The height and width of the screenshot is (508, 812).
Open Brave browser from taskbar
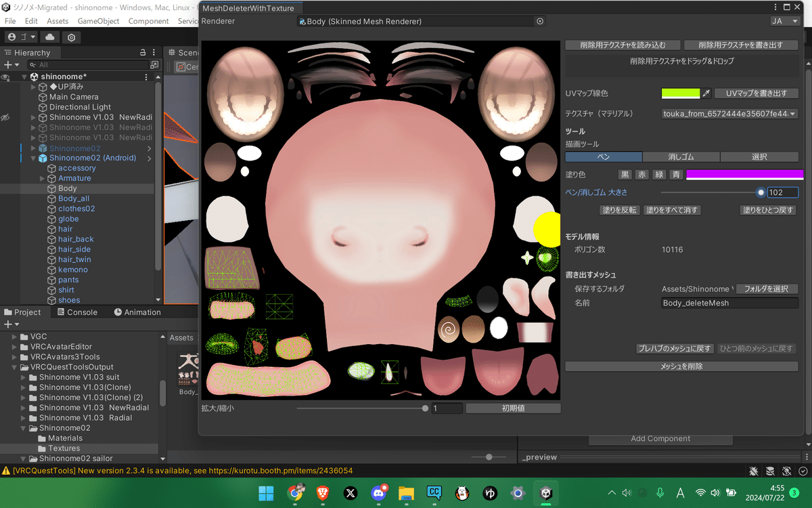click(x=323, y=493)
